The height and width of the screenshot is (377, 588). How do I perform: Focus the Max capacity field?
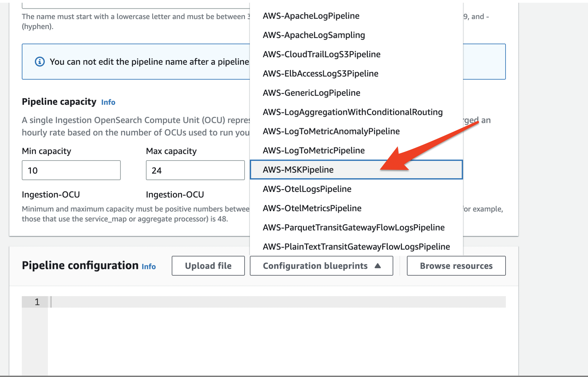tap(195, 170)
